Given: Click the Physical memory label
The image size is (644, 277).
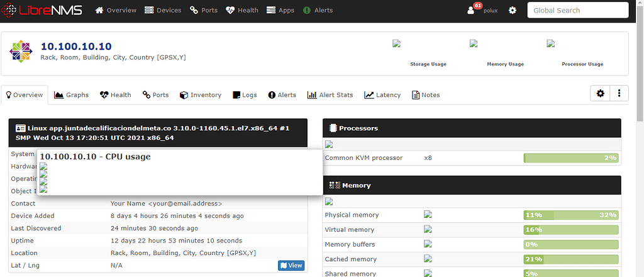Looking at the screenshot, I should pyautogui.click(x=352, y=215).
